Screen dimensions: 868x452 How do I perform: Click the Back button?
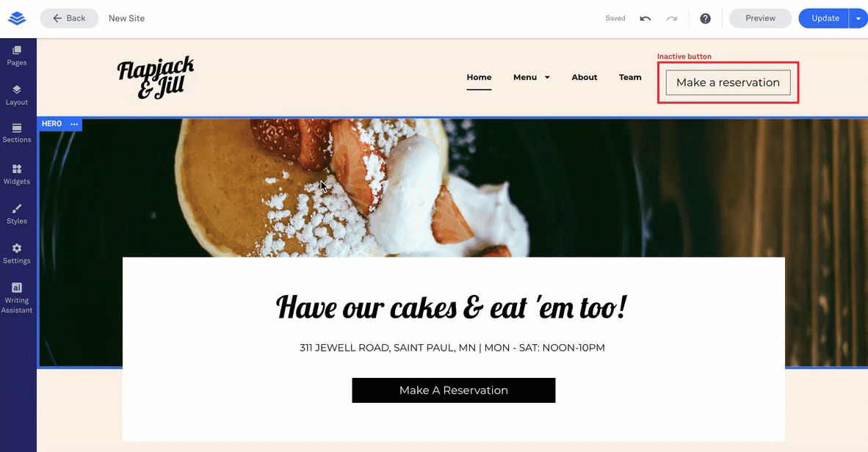(69, 18)
